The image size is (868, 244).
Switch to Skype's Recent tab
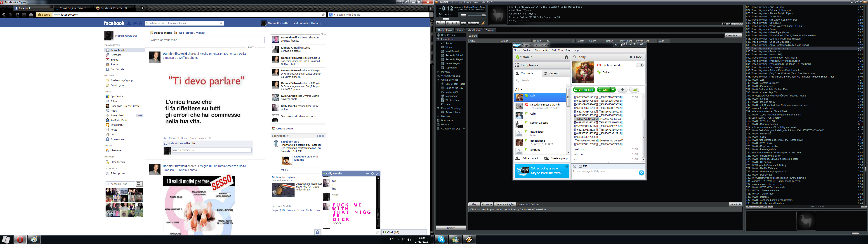556,73
